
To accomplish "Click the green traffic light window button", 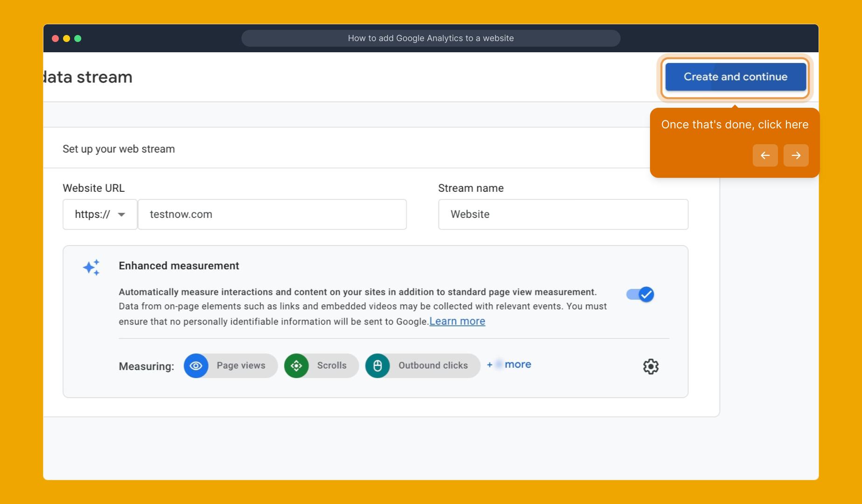I will [x=78, y=38].
